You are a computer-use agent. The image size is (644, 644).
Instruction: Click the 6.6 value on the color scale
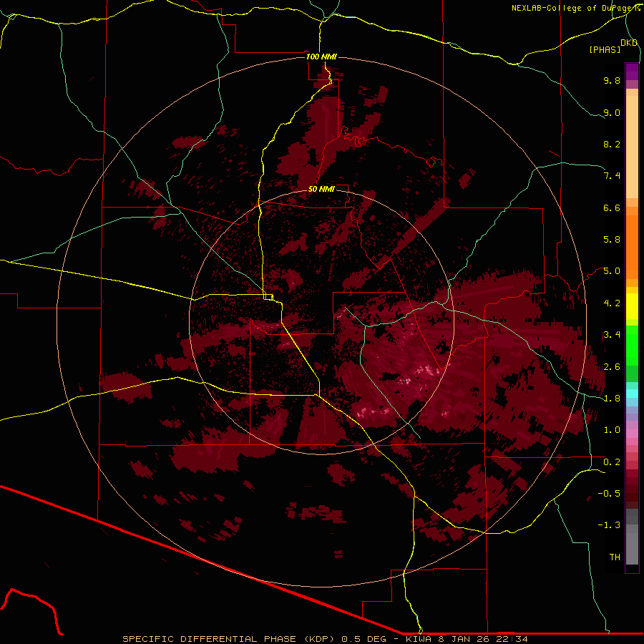(612, 208)
